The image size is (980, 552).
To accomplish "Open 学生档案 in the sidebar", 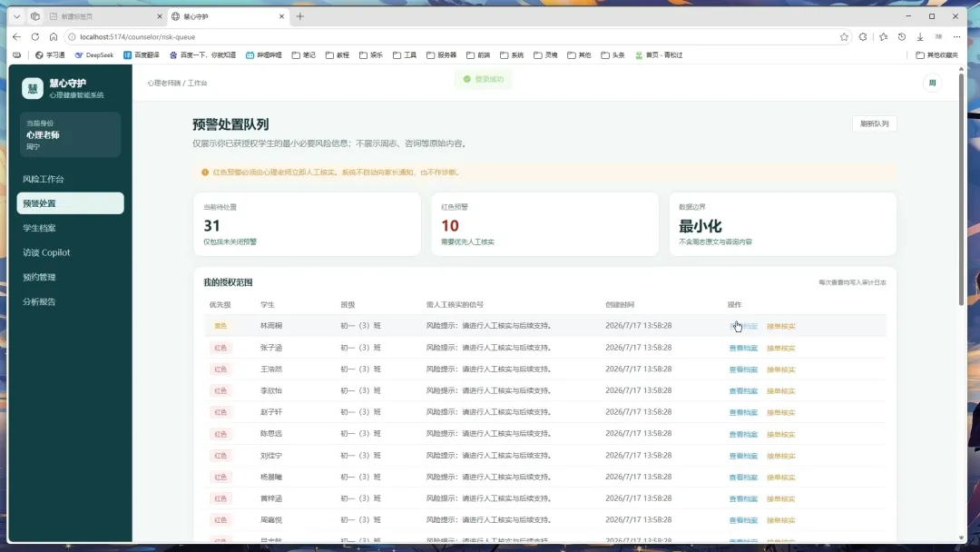I will (x=70, y=228).
